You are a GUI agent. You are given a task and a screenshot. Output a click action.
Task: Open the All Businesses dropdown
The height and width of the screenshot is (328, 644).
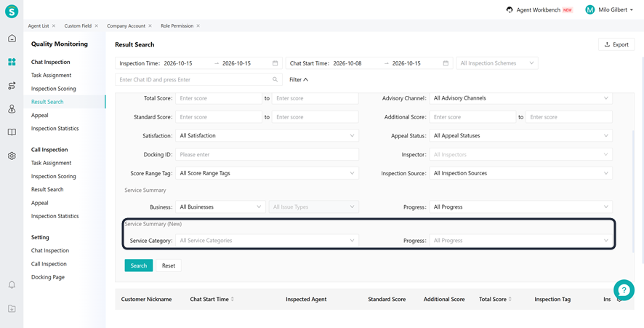pyautogui.click(x=220, y=207)
